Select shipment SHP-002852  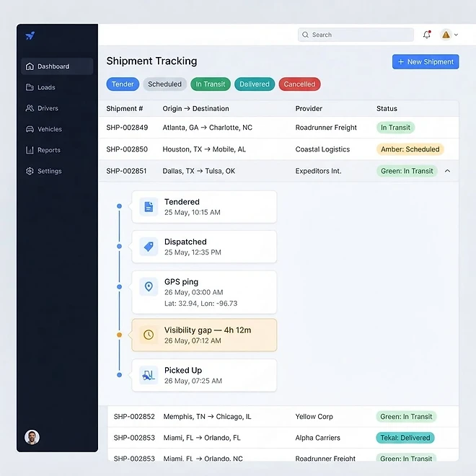[134, 417]
